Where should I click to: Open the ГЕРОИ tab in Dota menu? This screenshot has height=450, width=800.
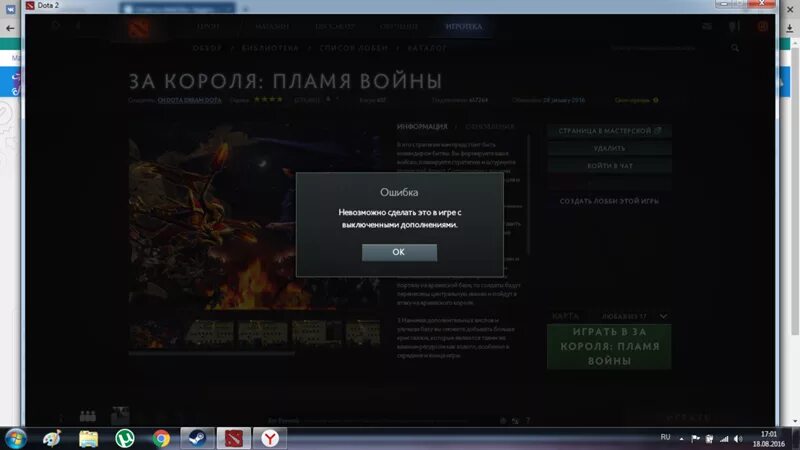coord(208,27)
